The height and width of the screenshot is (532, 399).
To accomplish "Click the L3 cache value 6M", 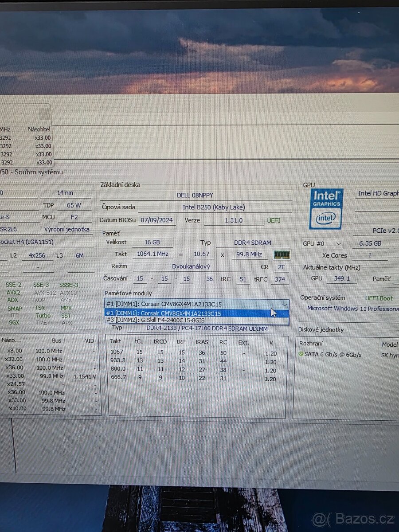I will pyautogui.click(x=79, y=255).
